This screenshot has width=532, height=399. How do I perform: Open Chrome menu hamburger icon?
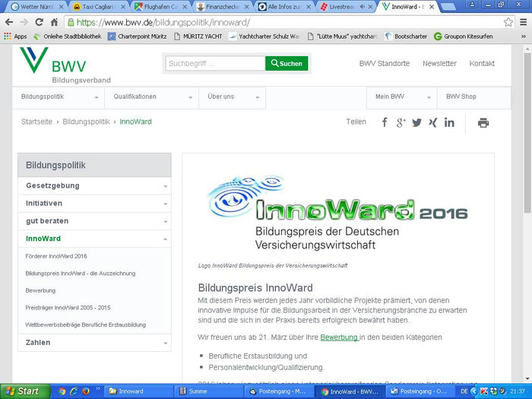point(524,22)
